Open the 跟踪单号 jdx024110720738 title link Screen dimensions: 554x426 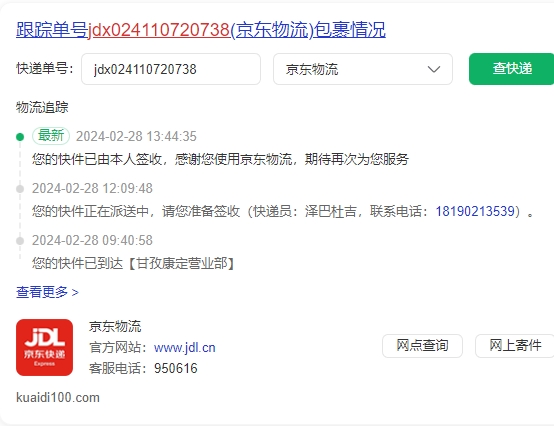[x=201, y=30]
